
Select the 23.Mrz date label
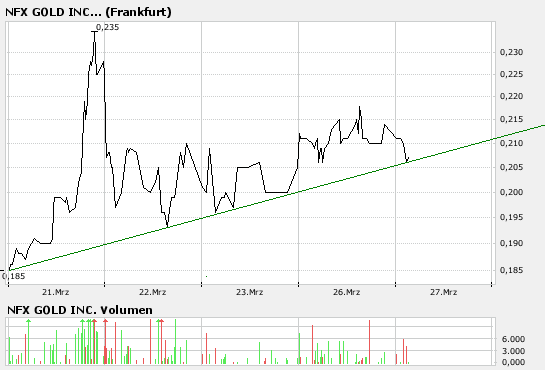coord(250,292)
